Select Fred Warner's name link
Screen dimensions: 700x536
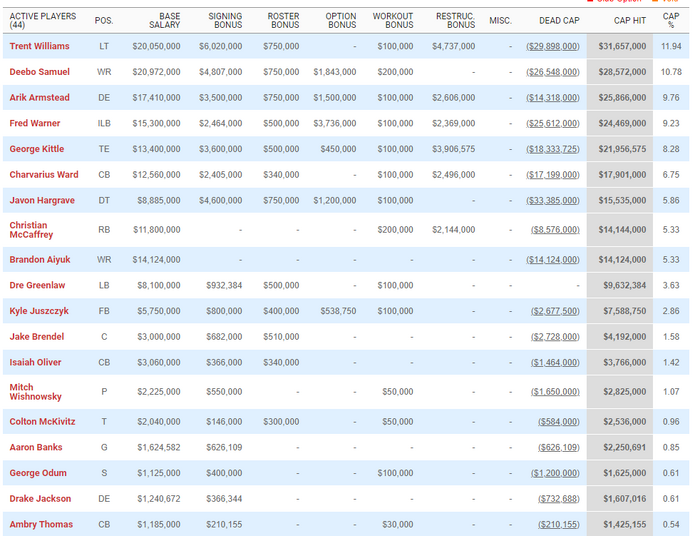coord(34,123)
